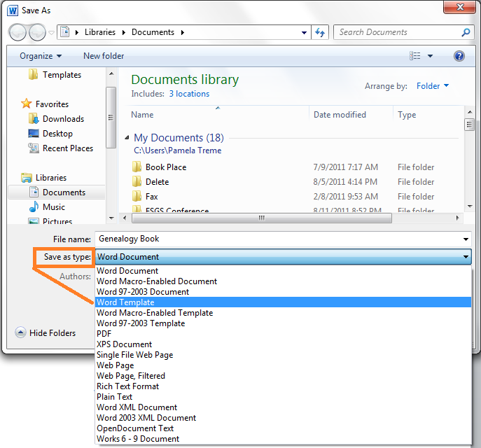Click the Word application icon in title bar

(x=13, y=10)
